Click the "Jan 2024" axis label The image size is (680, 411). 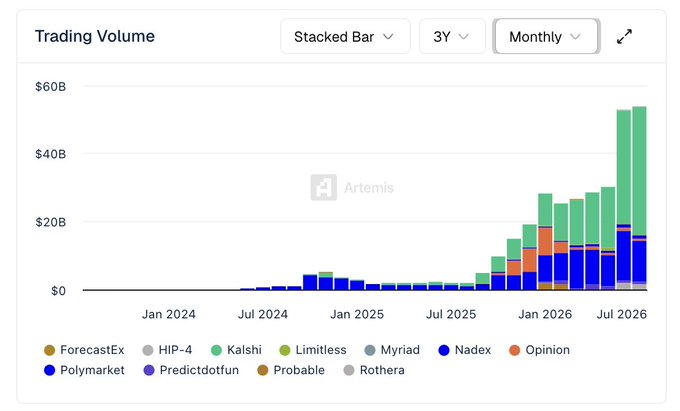point(169,314)
